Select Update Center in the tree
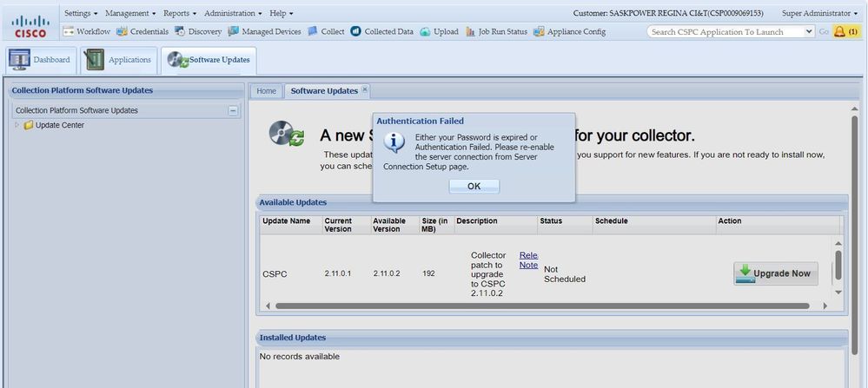The height and width of the screenshot is (388, 868). pyautogui.click(x=60, y=126)
